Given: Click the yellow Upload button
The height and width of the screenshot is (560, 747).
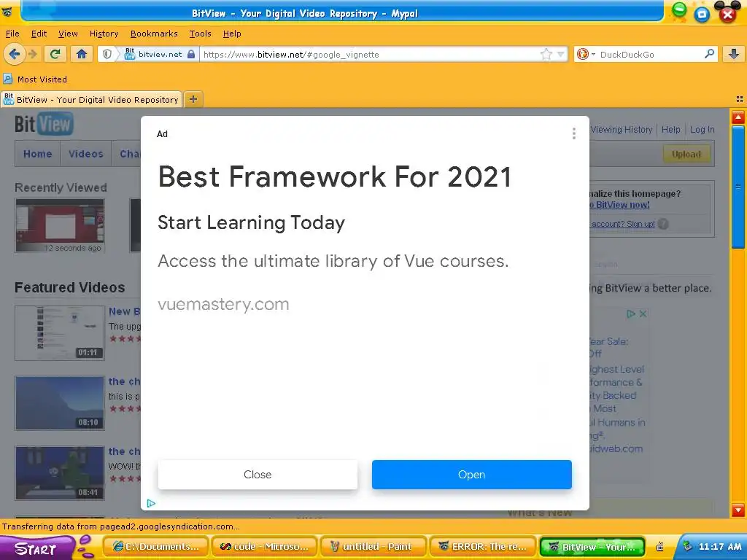Looking at the screenshot, I should [686, 154].
